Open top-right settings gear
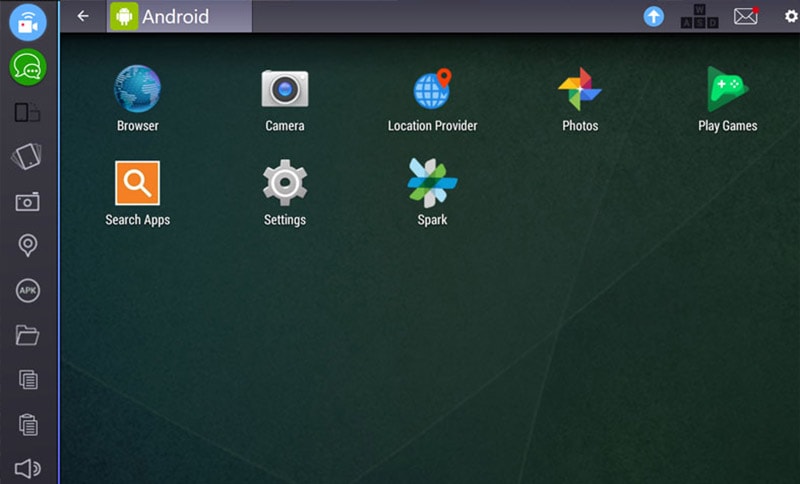This screenshot has height=484, width=800. point(791,16)
